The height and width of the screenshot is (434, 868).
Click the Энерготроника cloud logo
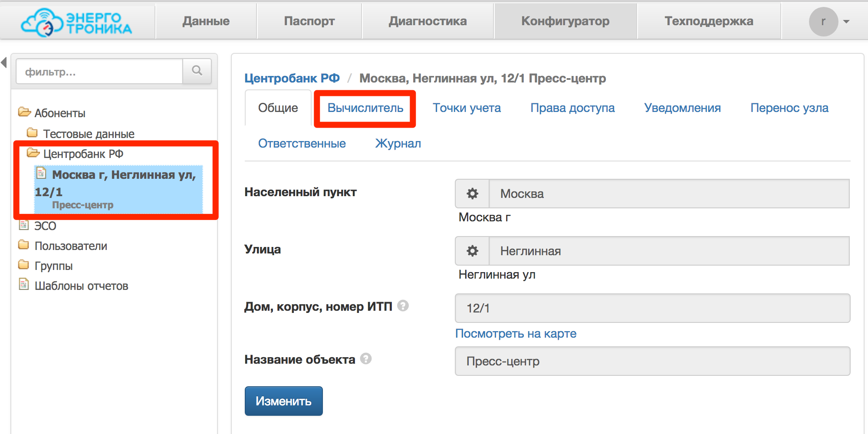pos(76,22)
